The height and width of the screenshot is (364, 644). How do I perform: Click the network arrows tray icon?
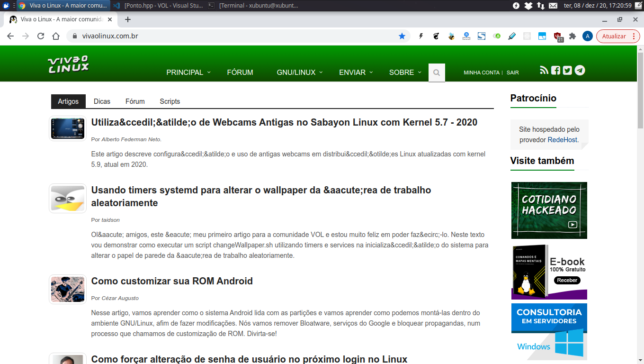click(541, 6)
